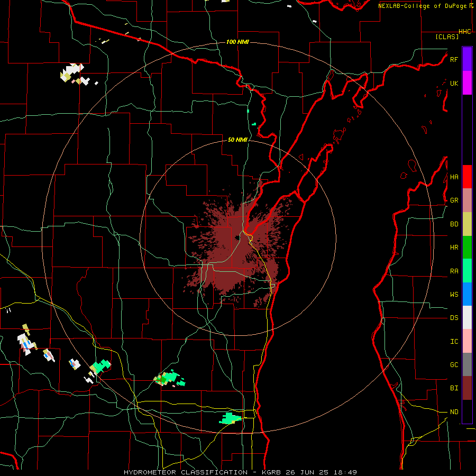Click the dark green HR legend swatch
Image resolution: width=476 pixels, height=476 pixels.
(467, 248)
